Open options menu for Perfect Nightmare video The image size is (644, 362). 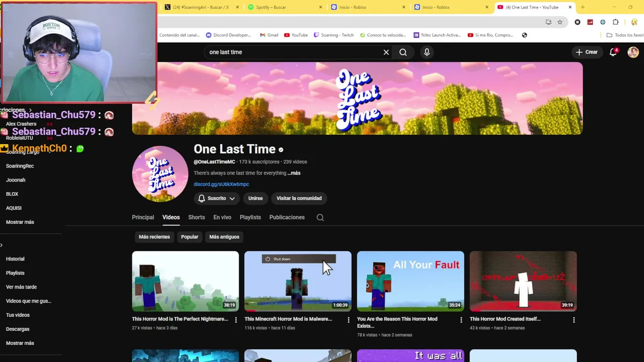pos(236,320)
